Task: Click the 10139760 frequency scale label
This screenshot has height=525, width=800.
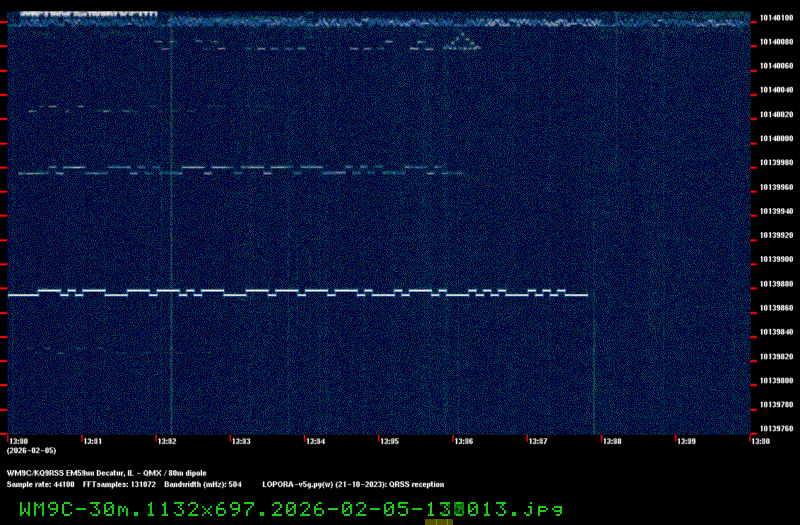Action: (x=776, y=429)
